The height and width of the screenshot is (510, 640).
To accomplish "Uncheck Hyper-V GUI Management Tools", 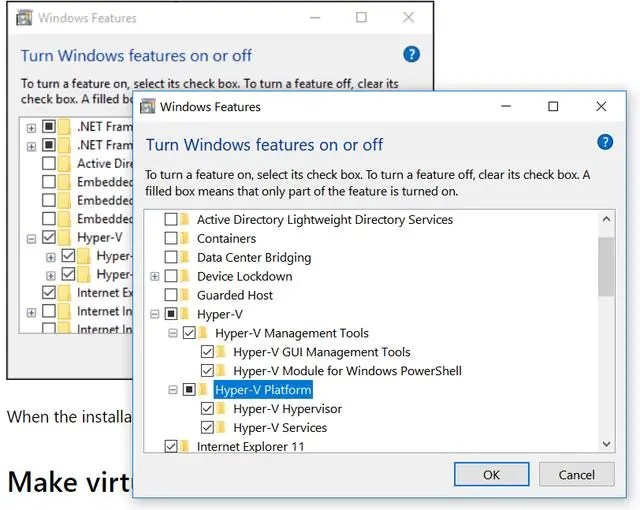I will pos(207,352).
